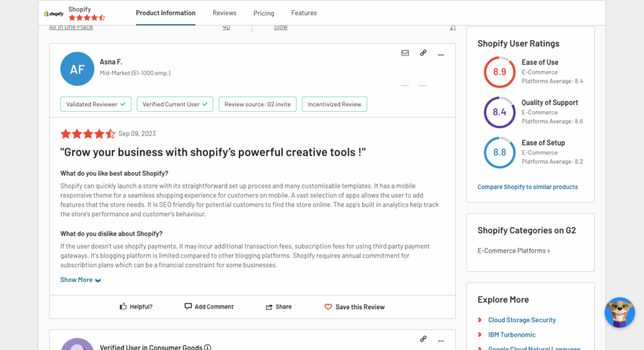Click Save this Review heart button

coord(355,307)
